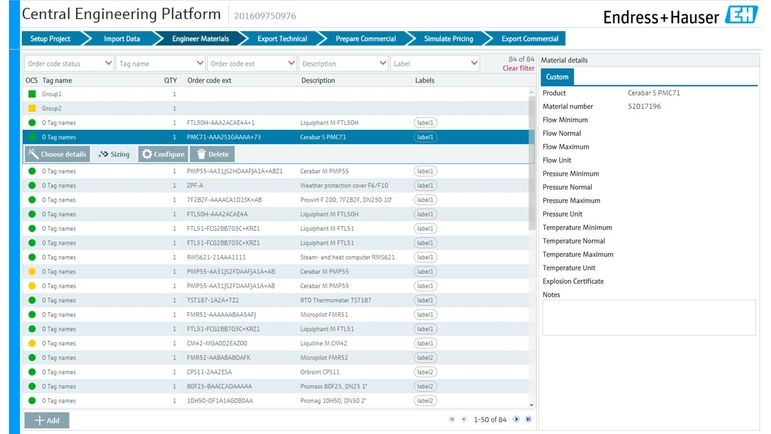The image size is (771, 434).
Task: Open the Label filter dropdown
Action: click(x=435, y=63)
